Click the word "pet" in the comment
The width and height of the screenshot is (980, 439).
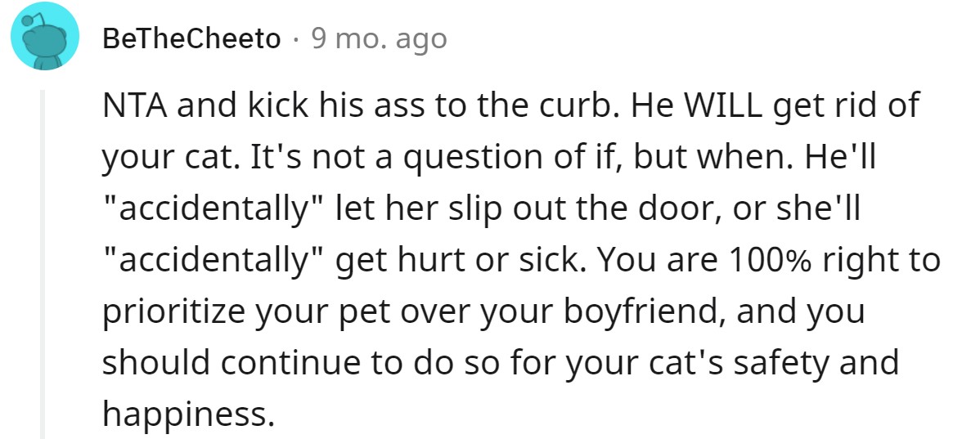pos(380,313)
